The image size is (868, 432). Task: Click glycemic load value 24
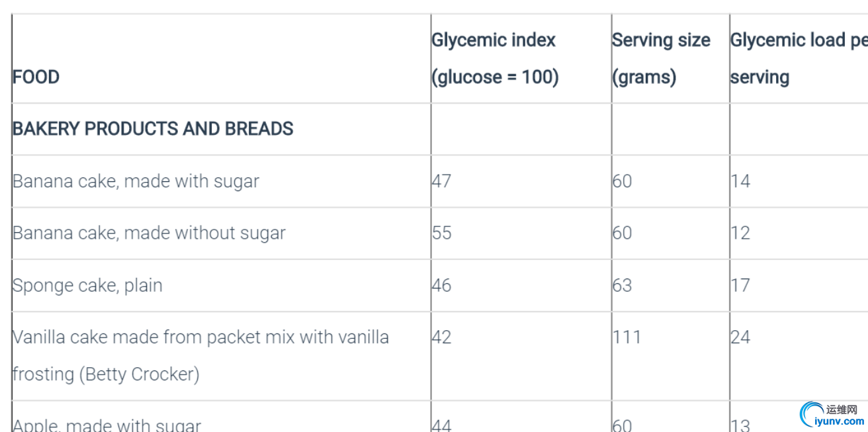pos(740,337)
